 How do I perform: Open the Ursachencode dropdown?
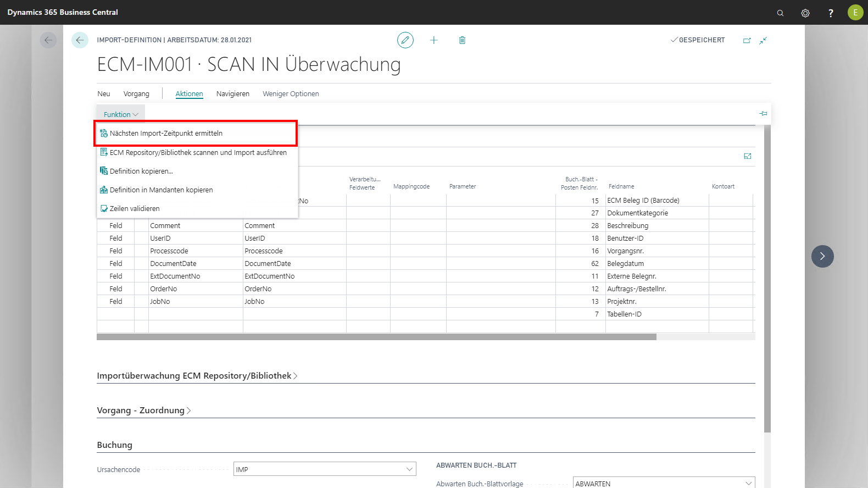coord(409,469)
